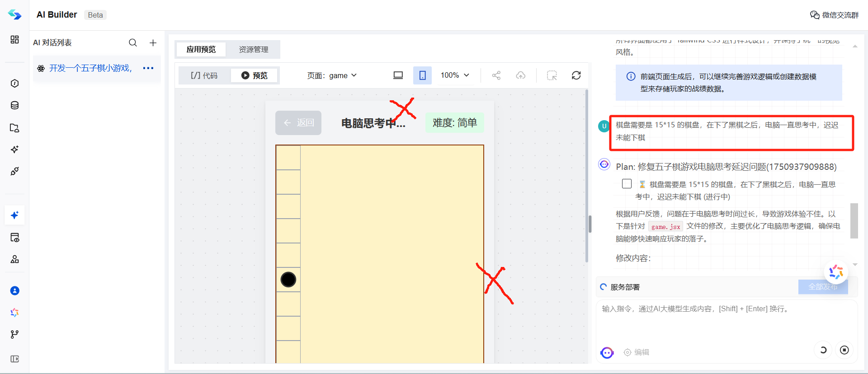Click the 电脑思考中 status text
The height and width of the screenshot is (374, 868).
click(x=373, y=123)
